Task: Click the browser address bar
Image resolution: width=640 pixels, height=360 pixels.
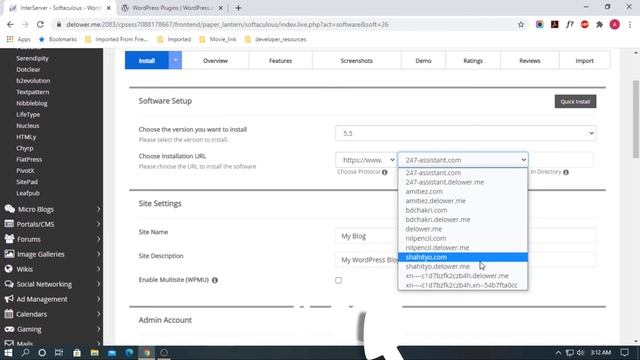Action: (x=286, y=24)
